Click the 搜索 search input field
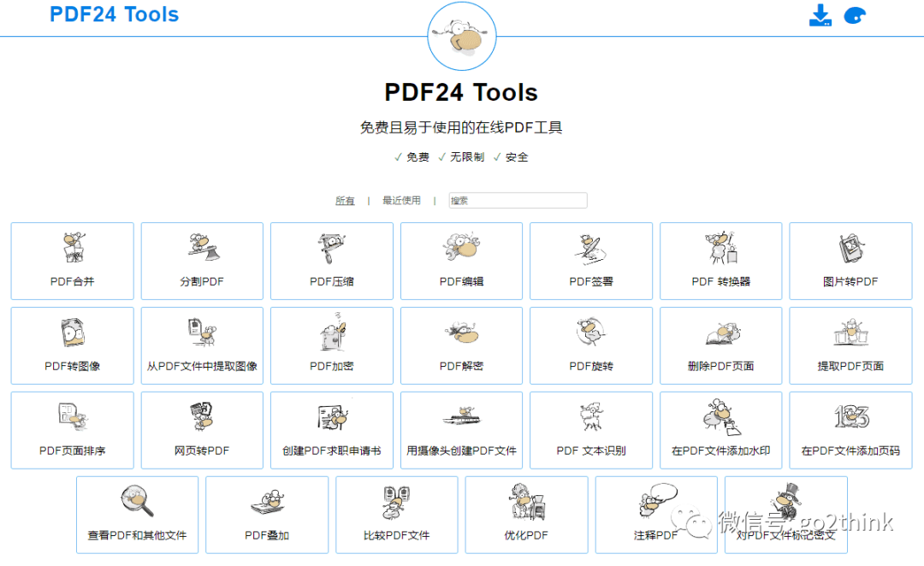 (x=518, y=201)
